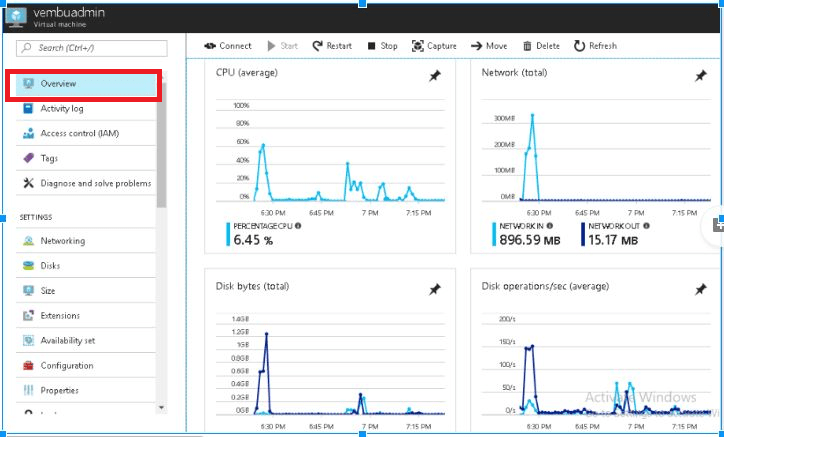
Task: Pin the CPU (average) chart
Action: point(435,76)
